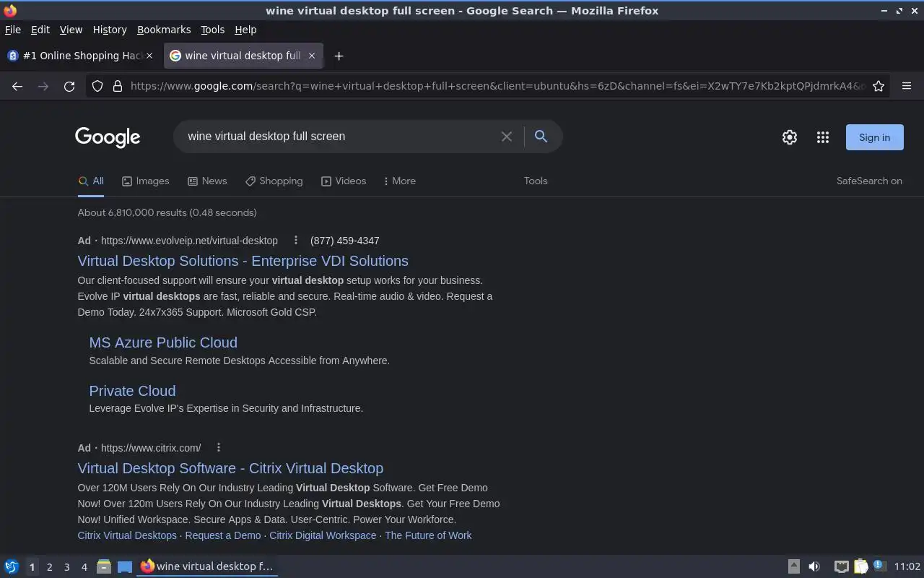Open Citrix Virtual Desktops sitelink

click(x=127, y=535)
